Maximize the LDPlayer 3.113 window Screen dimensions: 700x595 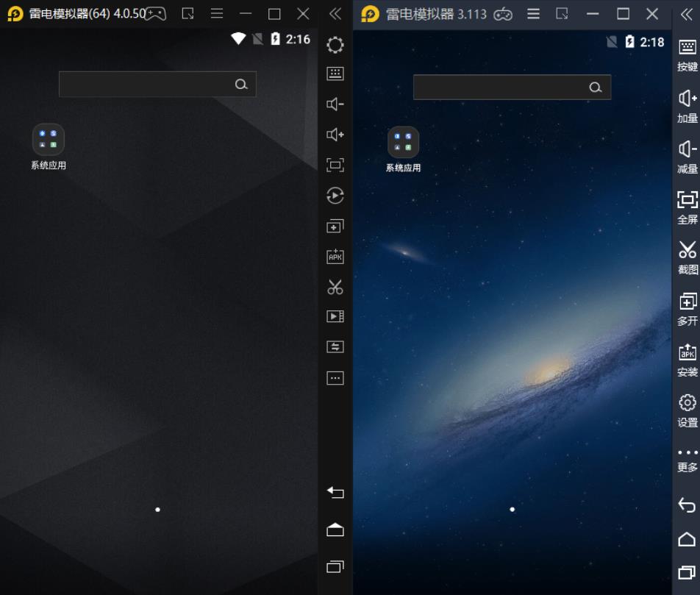pyautogui.click(x=624, y=14)
